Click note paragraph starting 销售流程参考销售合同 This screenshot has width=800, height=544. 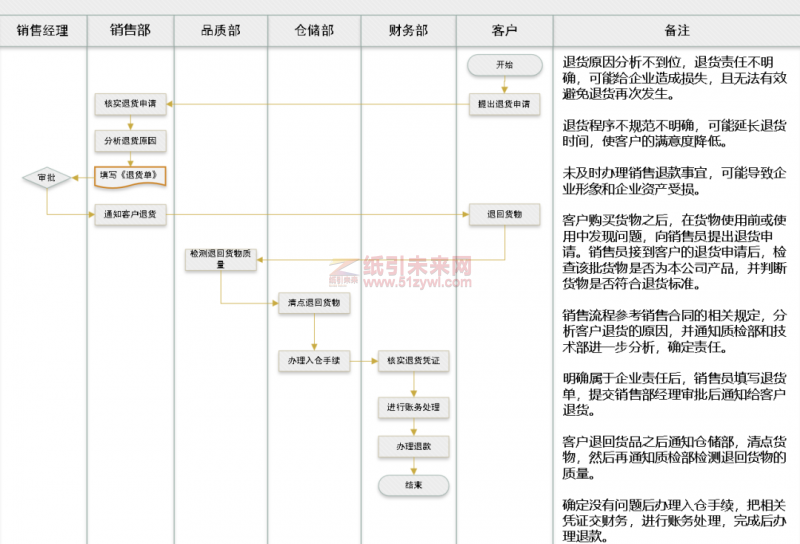pos(674,331)
